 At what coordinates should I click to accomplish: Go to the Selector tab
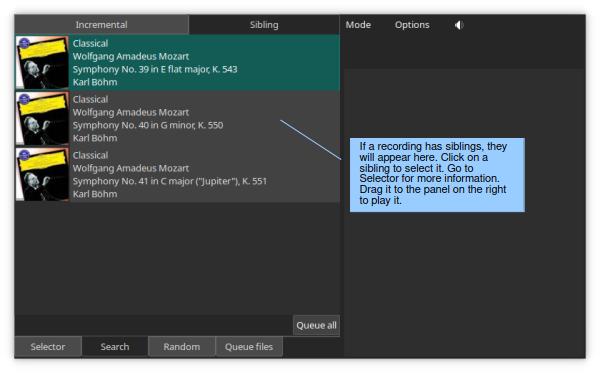(x=48, y=347)
